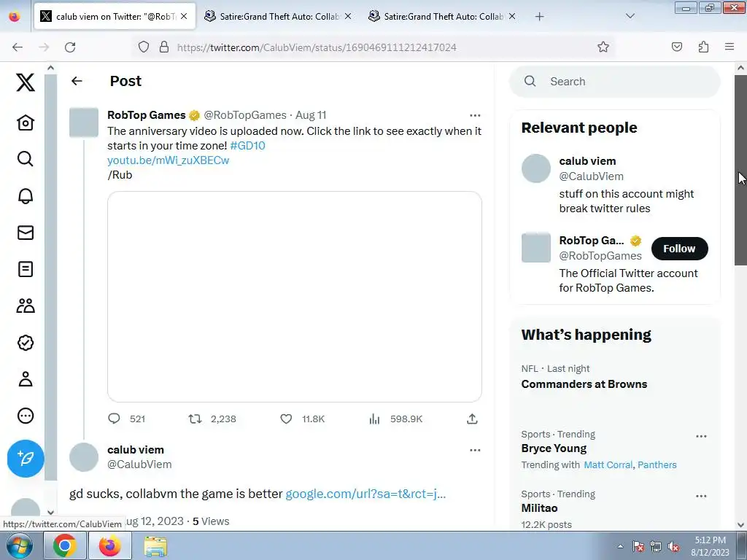Switch to the calub viem on Twitter tab
Image resolution: width=747 pixels, height=560 pixels.
pyautogui.click(x=115, y=16)
